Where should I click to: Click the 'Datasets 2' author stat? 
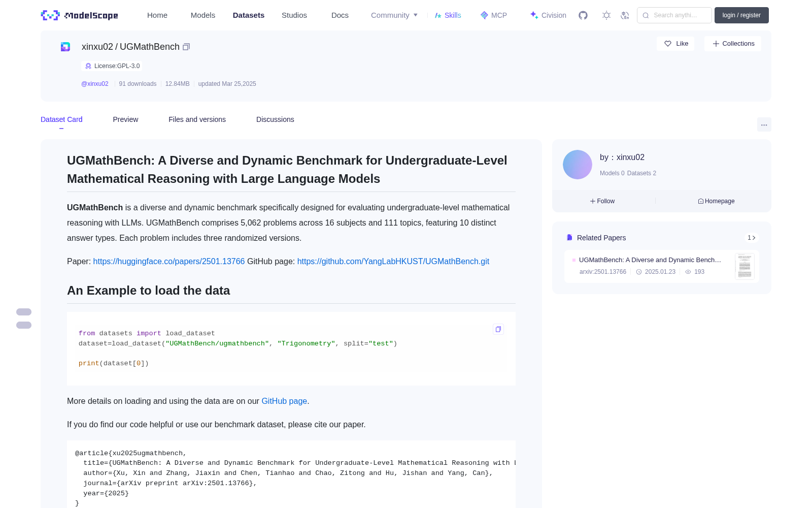(x=641, y=173)
